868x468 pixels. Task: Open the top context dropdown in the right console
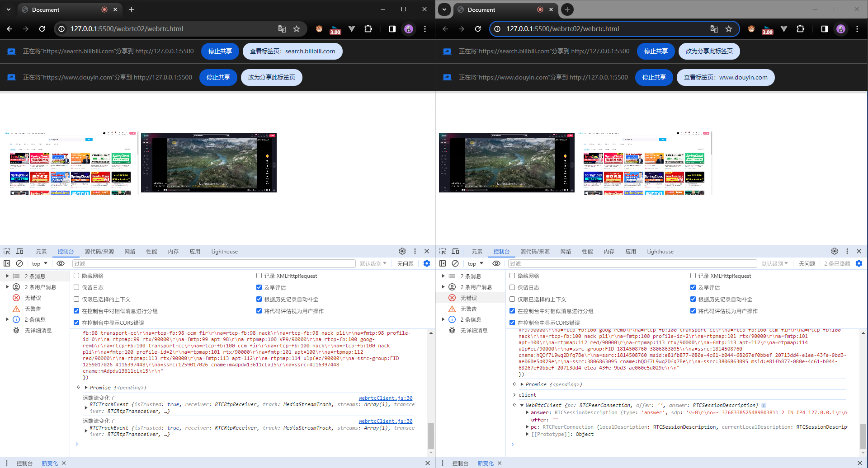476,263
